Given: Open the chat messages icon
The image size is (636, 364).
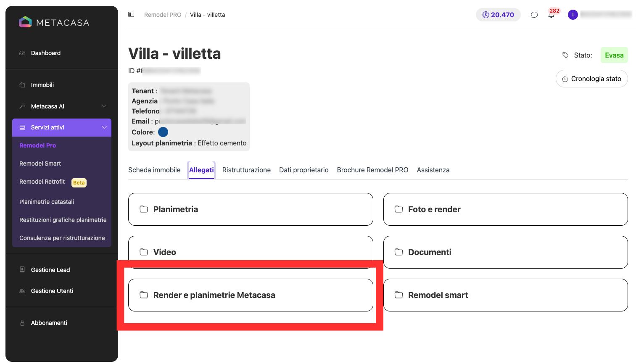Looking at the screenshot, I should [534, 15].
